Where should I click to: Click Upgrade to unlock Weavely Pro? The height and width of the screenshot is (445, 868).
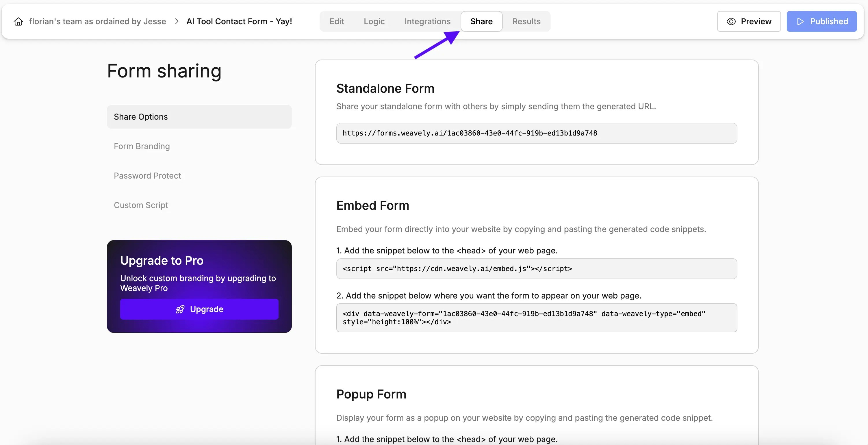(x=199, y=309)
